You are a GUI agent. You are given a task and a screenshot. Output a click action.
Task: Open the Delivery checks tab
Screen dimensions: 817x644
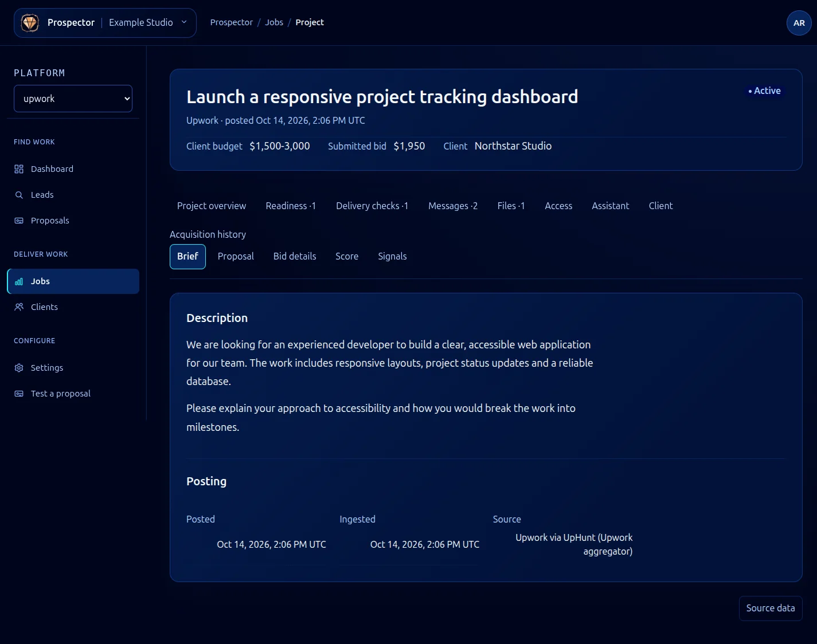click(x=372, y=206)
